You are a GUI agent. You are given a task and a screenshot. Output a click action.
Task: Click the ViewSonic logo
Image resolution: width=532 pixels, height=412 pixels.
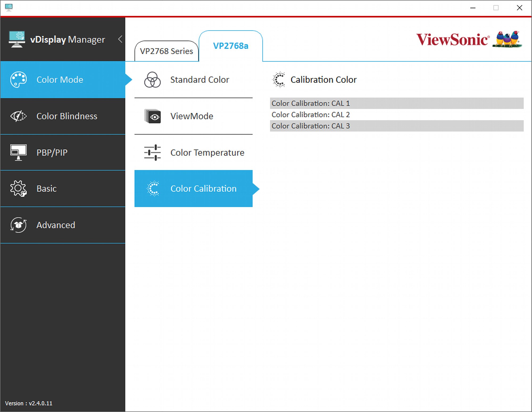tap(469, 39)
